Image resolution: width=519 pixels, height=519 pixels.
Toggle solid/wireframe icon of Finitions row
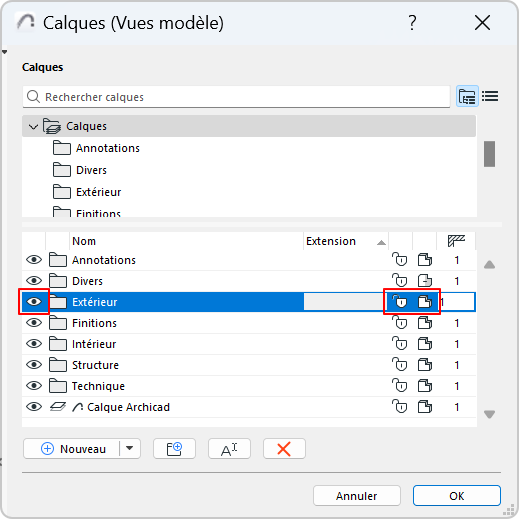point(425,323)
